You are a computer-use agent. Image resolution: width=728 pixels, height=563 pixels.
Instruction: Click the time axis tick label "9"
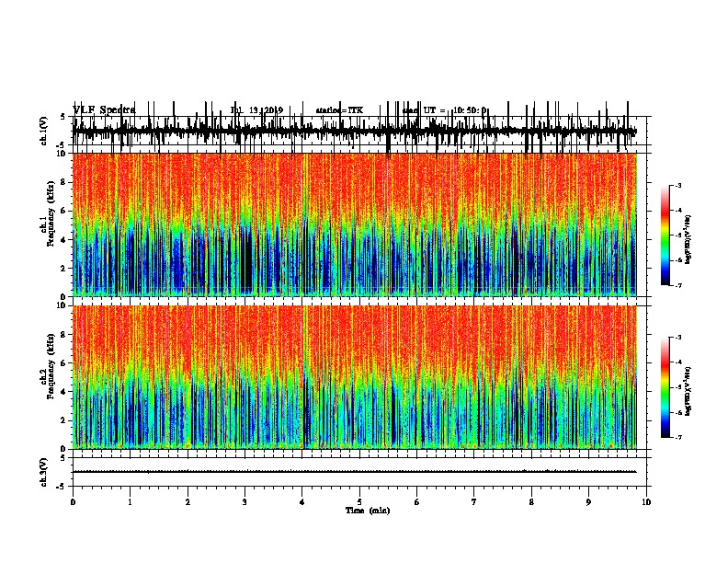click(x=588, y=502)
